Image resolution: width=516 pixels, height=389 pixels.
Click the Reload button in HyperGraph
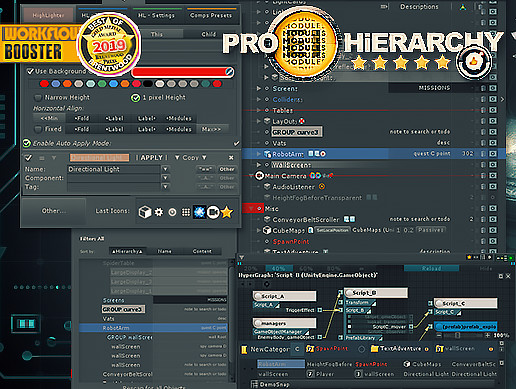click(431, 268)
